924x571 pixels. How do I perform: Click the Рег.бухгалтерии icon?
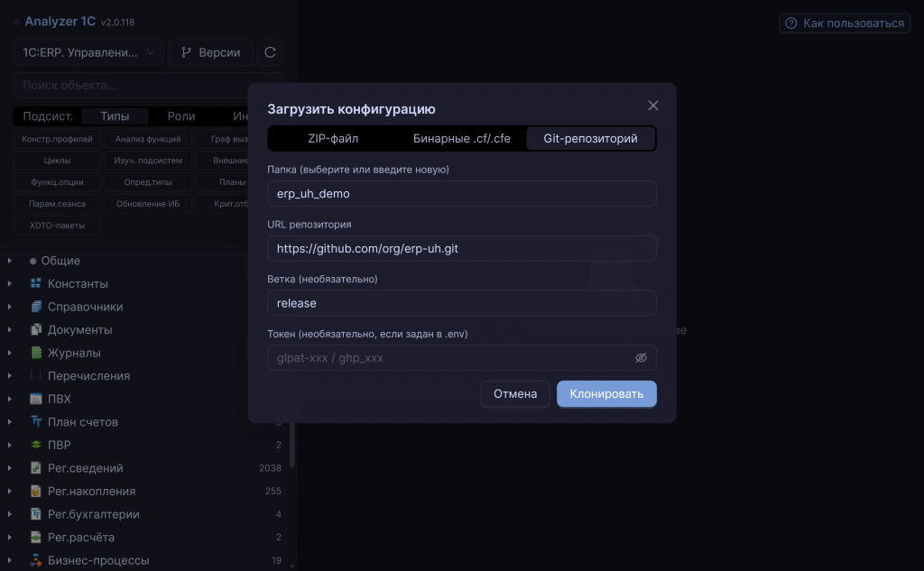click(x=36, y=514)
